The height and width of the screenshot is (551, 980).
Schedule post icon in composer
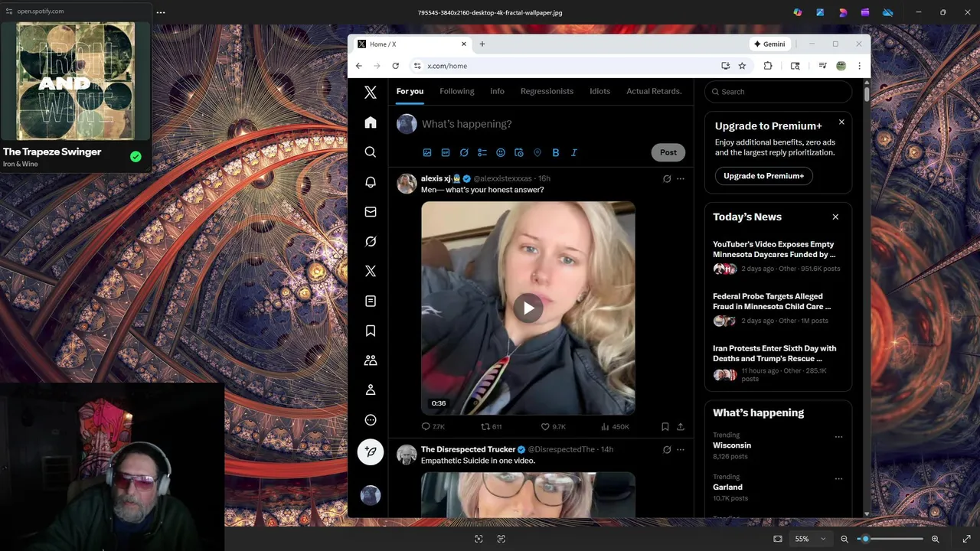pyautogui.click(x=519, y=152)
